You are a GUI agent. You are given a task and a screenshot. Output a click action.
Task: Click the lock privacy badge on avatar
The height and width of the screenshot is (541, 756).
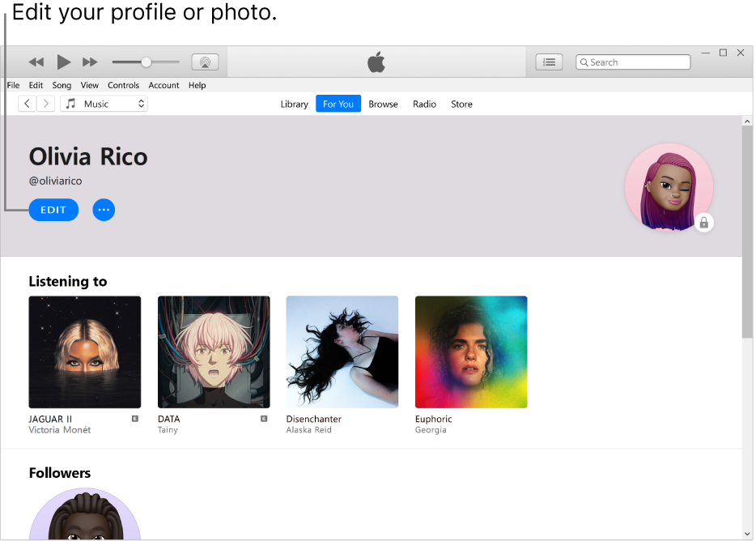[x=704, y=223]
